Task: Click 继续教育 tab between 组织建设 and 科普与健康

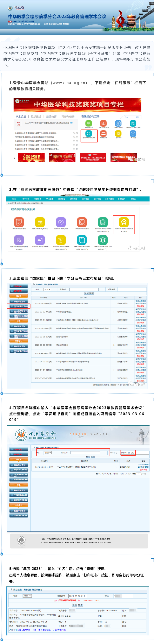Action: tap(51, 117)
